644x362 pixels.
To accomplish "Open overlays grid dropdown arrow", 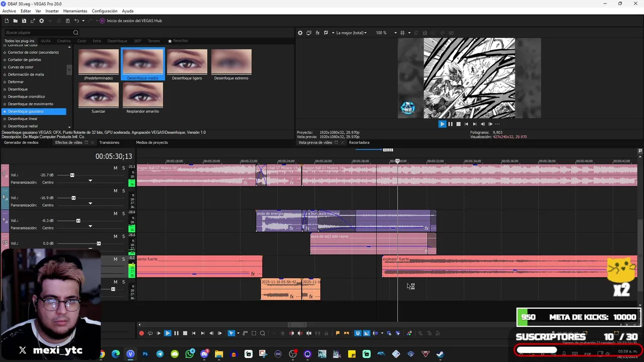I will pyautogui.click(x=409, y=33).
